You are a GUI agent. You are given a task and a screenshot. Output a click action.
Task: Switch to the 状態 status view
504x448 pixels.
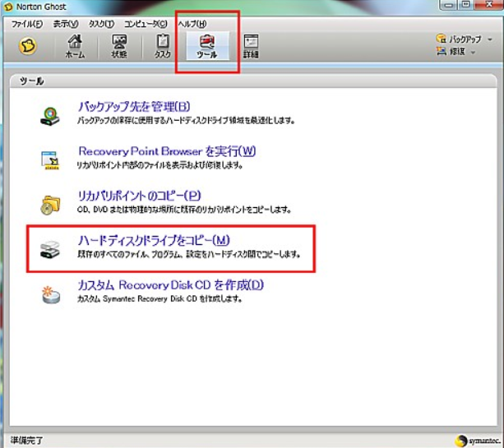[119, 46]
